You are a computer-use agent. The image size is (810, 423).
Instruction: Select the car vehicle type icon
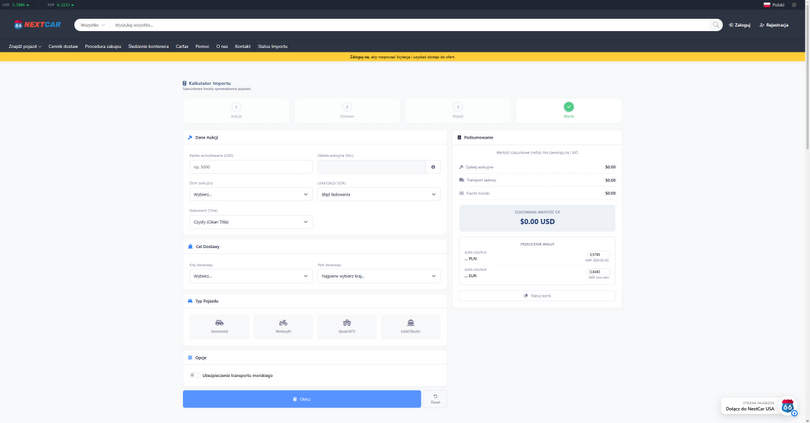[219, 325]
